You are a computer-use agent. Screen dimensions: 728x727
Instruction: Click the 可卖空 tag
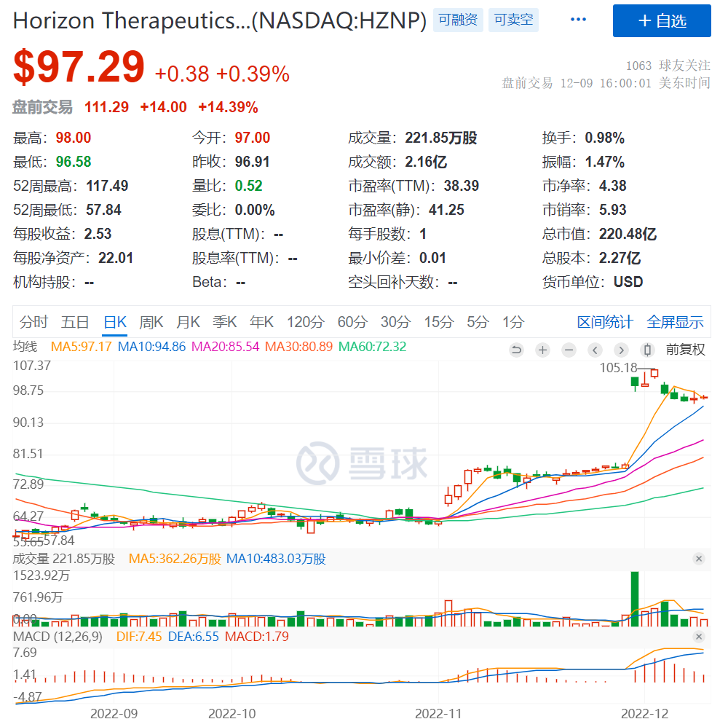point(513,20)
